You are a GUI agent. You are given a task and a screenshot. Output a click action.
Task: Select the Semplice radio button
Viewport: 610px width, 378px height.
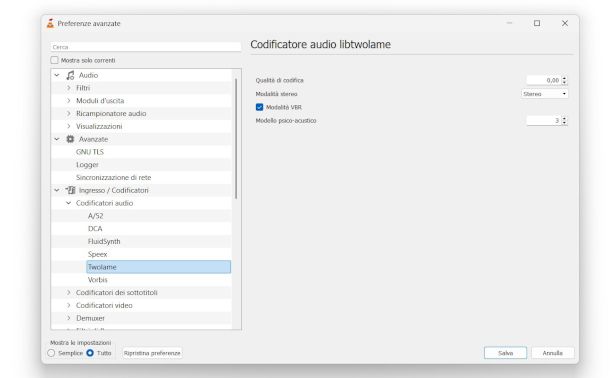[51, 353]
